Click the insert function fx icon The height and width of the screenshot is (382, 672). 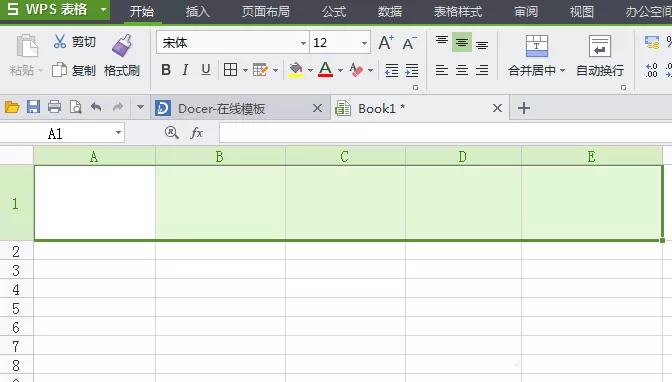pyautogui.click(x=196, y=133)
